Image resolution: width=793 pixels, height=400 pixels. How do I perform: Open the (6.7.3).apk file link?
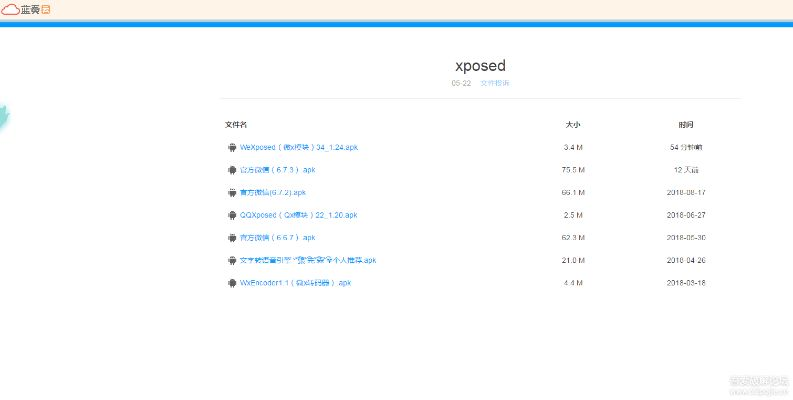click(x=278, y=170)
